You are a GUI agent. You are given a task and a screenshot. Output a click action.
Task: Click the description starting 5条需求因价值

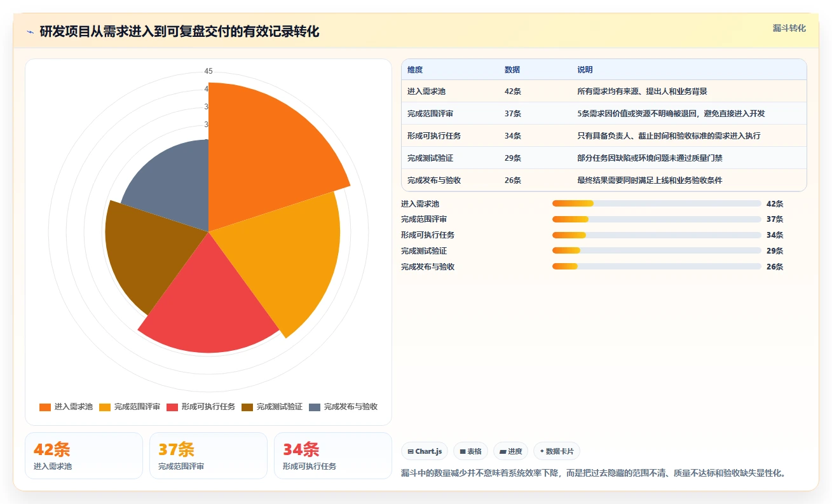[x=671, y=114]
